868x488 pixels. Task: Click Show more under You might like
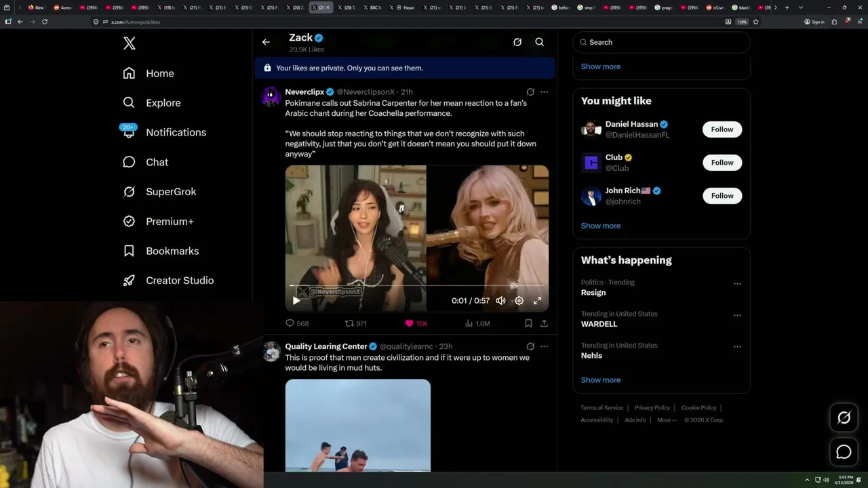[601, 226]
